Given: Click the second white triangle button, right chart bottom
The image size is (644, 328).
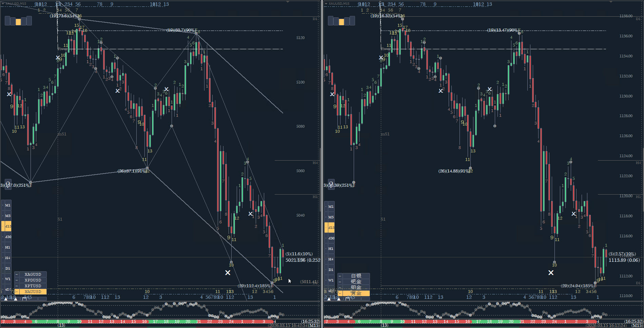Looking at the screenshot, I should [339, 299].
